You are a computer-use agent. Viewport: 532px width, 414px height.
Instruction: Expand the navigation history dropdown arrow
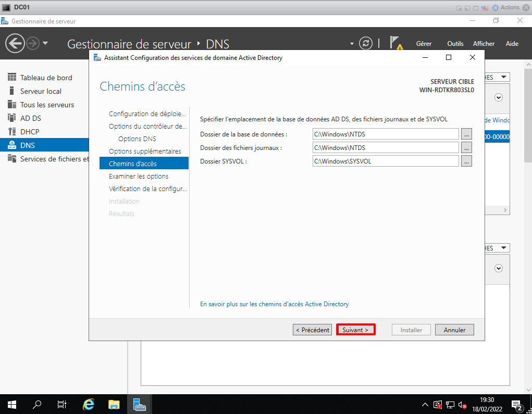[x=45, y=43]
